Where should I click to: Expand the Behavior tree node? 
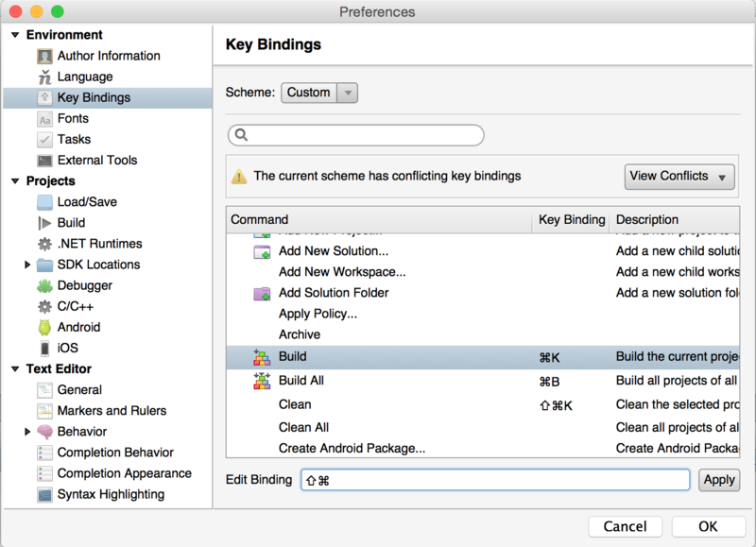coord(28,432)
